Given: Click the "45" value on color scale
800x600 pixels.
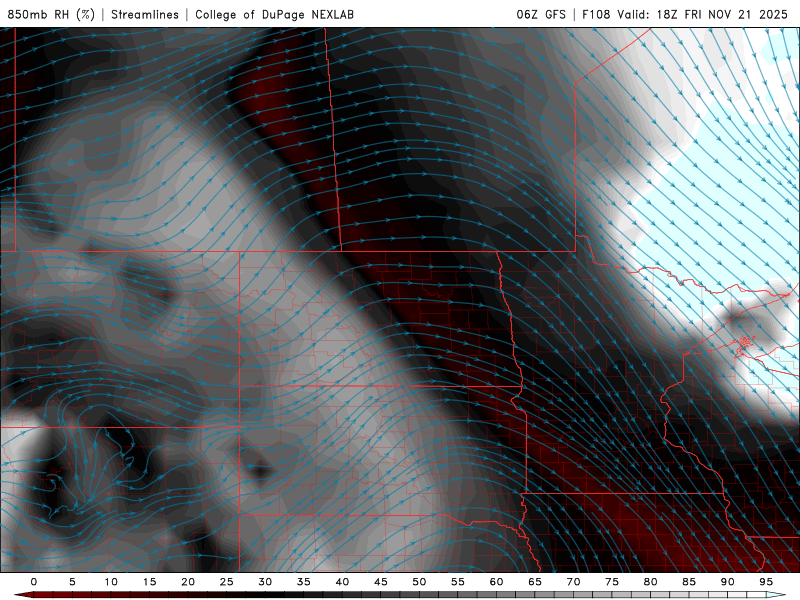Looking at the screenshot, I should coord(381,582).
